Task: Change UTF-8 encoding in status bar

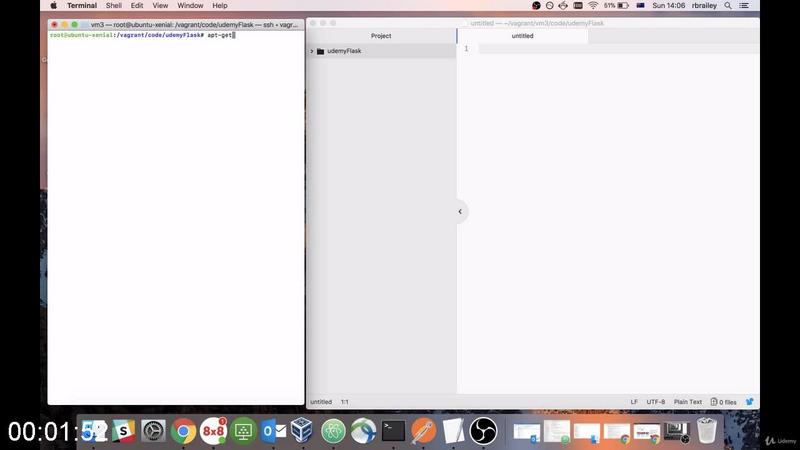Action: (x=656, y=402)
